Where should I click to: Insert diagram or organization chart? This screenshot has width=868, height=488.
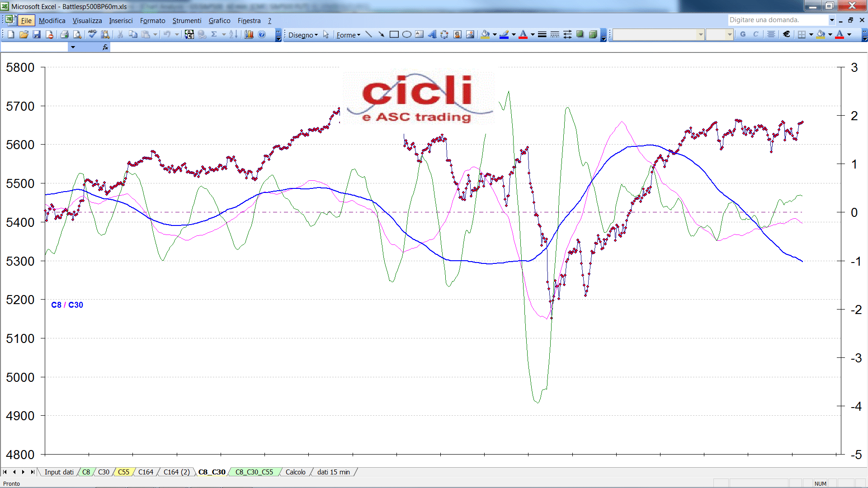444,34
